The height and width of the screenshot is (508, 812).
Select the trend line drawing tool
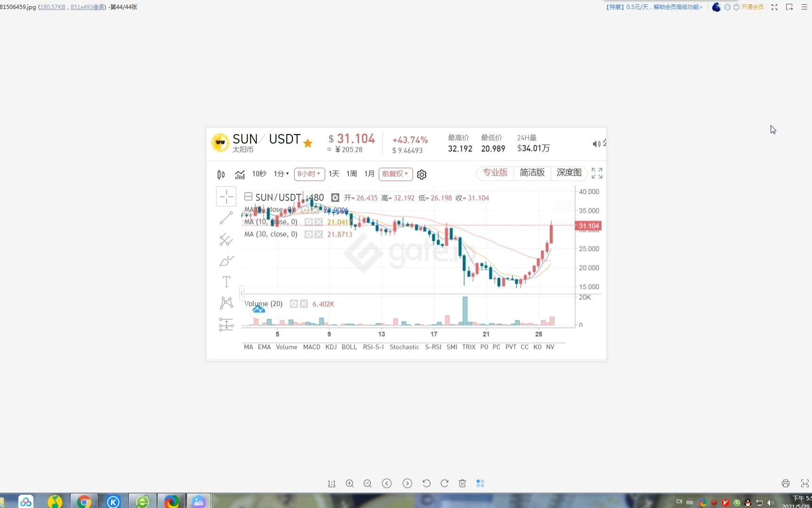tap(226, 218)
